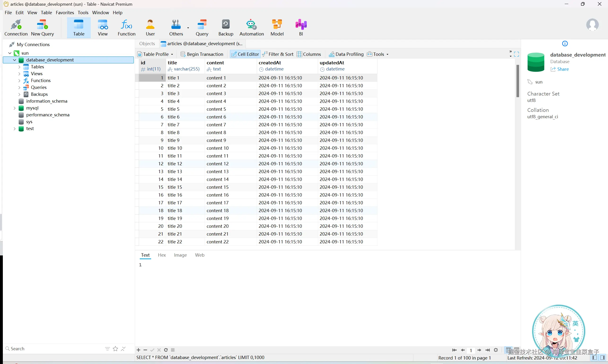The image size is (608, 364).
Task: Open the Table Profile dropdown
Action: click(155, 54)
